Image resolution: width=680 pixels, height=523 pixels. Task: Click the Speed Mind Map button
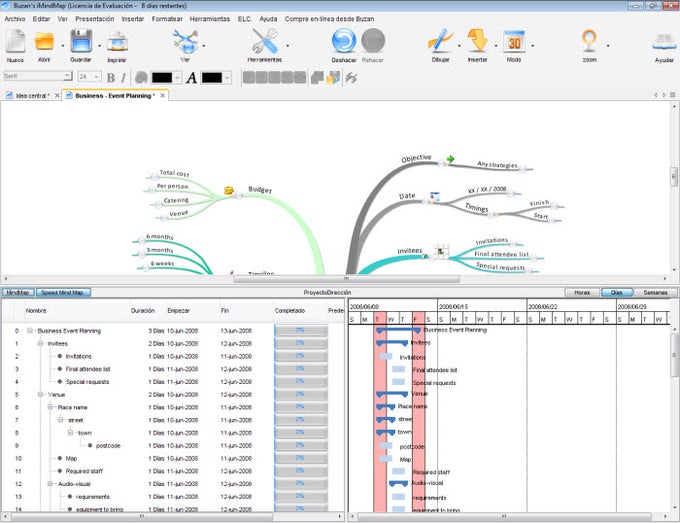[x=63, y=293]
